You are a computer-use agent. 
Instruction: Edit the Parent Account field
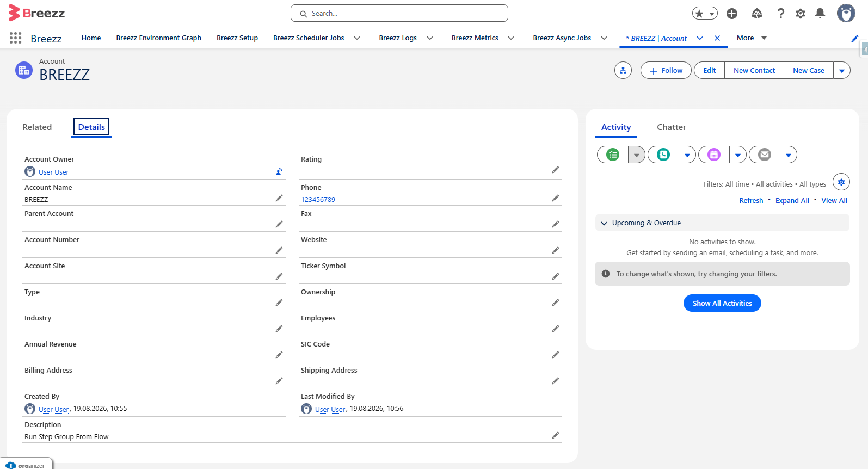point(279,224)
